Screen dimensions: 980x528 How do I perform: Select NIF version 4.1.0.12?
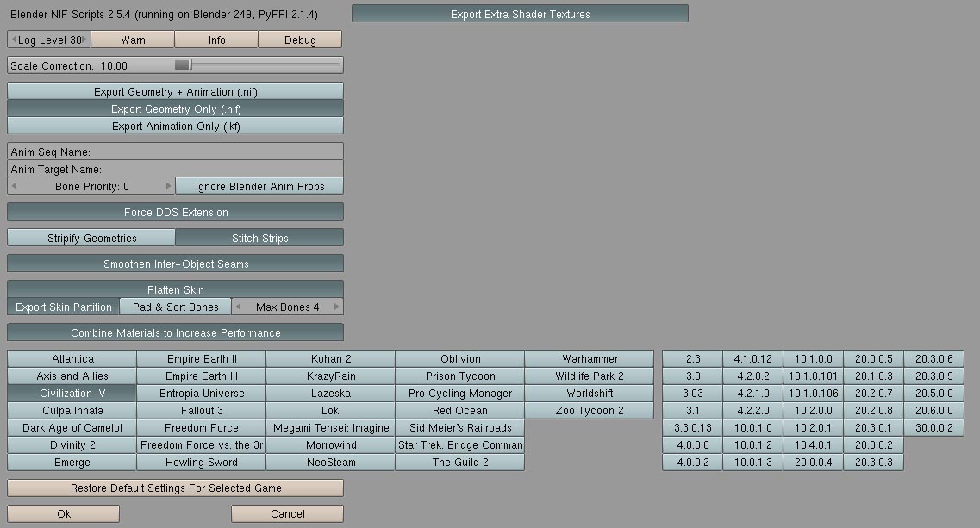coord(752,358)
